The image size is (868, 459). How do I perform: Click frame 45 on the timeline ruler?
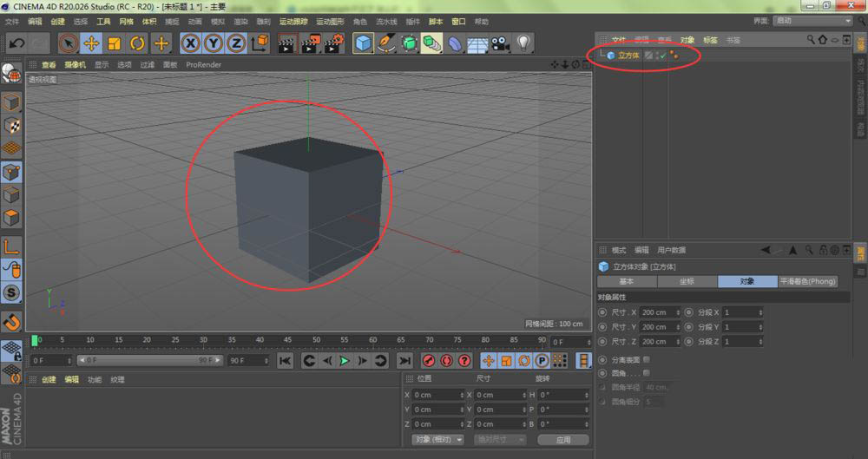288,340
